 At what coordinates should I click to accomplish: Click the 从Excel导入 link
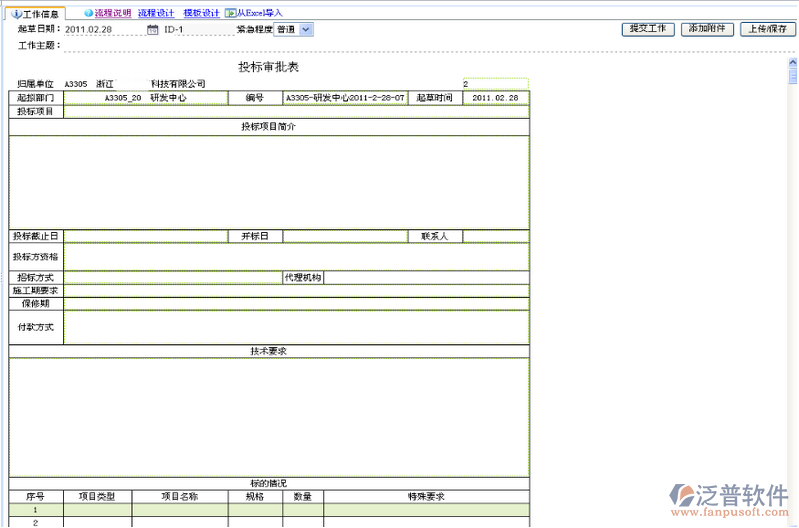coord(259,14)
